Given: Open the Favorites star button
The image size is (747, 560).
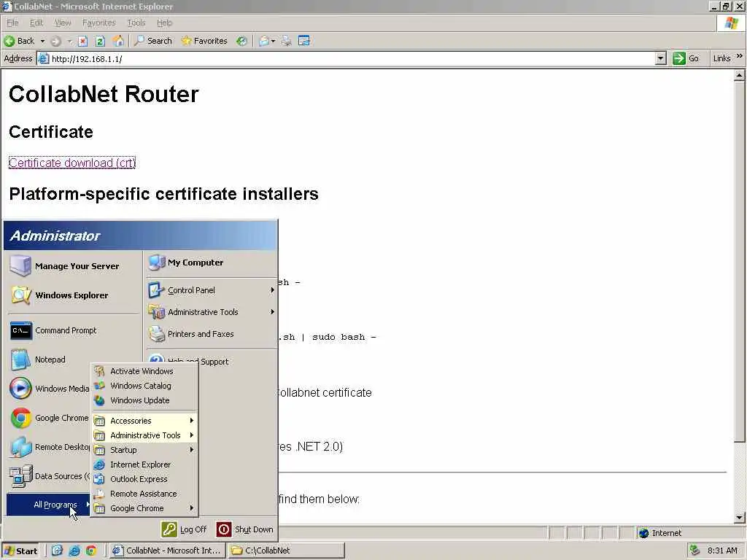Looking at the screenshot, I should (204, 41).
